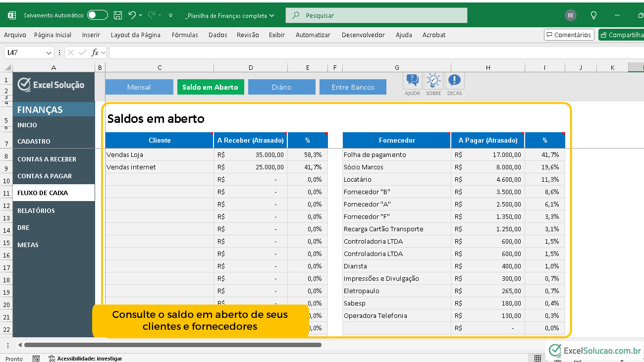Click the horizontal scrollbar thumb
644x362 pixels.
pyautogui.click(x=172, y=345)
